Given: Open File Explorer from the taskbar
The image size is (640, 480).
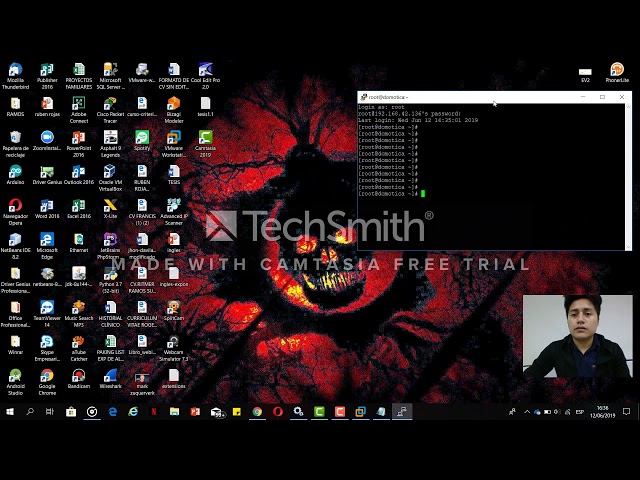Looking at the screenshot, I should pyautogui.click(x=174, y=411).
